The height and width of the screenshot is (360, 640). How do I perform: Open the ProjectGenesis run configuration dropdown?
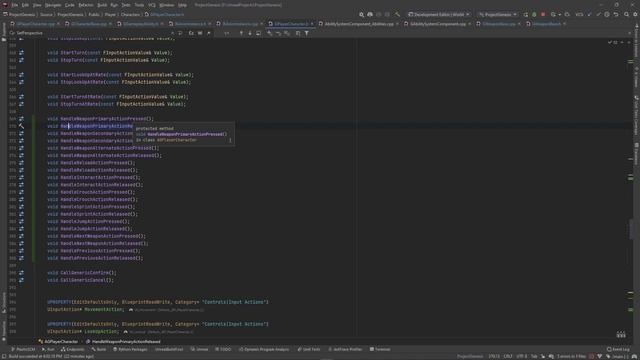coord(498,14)
